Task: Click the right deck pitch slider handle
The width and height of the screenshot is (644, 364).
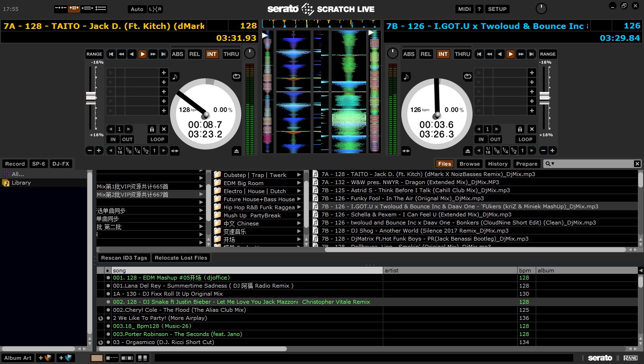Action: tap(545, 98)
